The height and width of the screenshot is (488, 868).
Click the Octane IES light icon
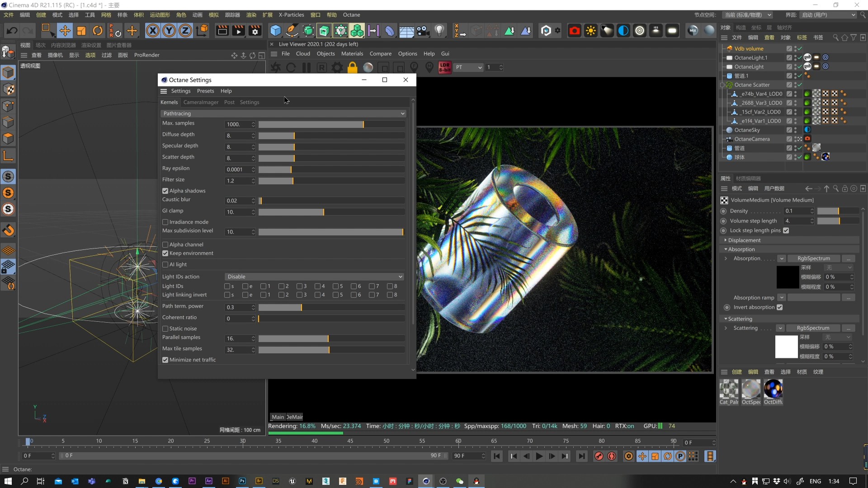click(x=656, y=31)
